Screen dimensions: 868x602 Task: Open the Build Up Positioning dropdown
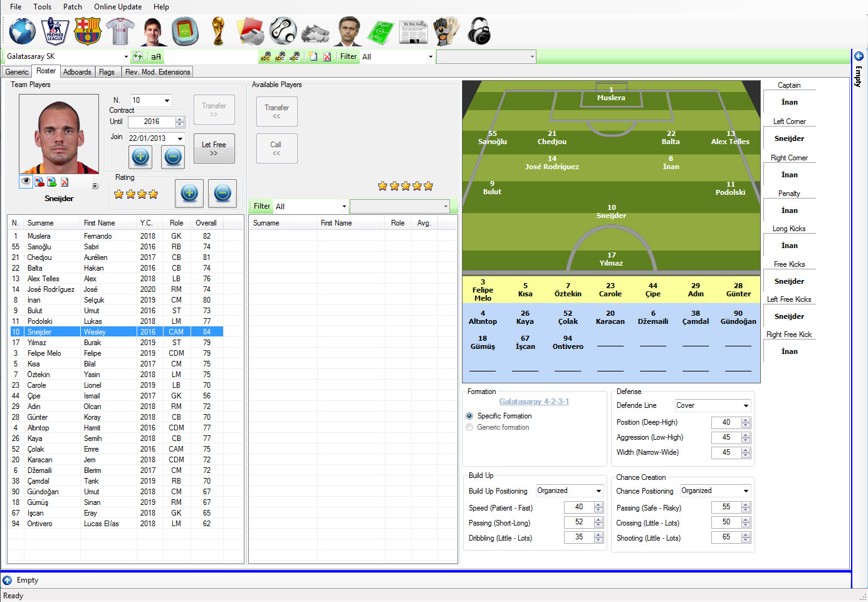[599, 490]
